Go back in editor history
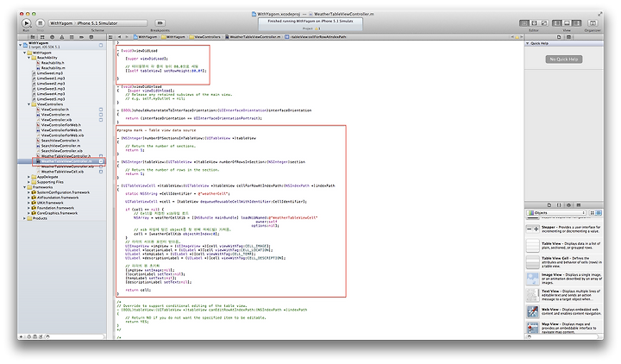 pos(120,37)
